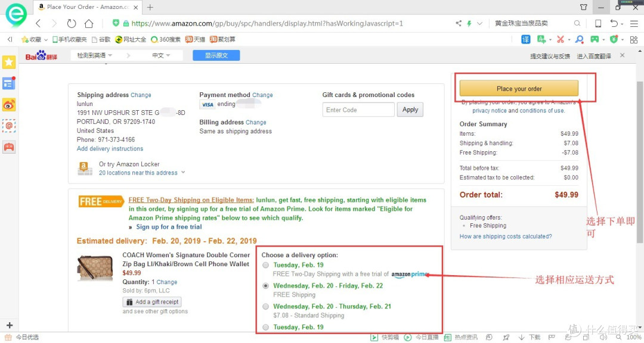Click the Place your order button
Image resolution: width=644 pixels, height=343 pixels.
tap(519, 89)
